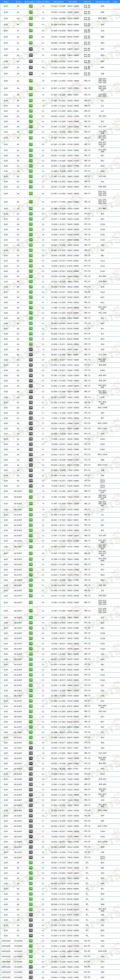Click the fuel icon in BHT, BTE, BSB row
The image size is (120, 980).
[x=31, y=909]
